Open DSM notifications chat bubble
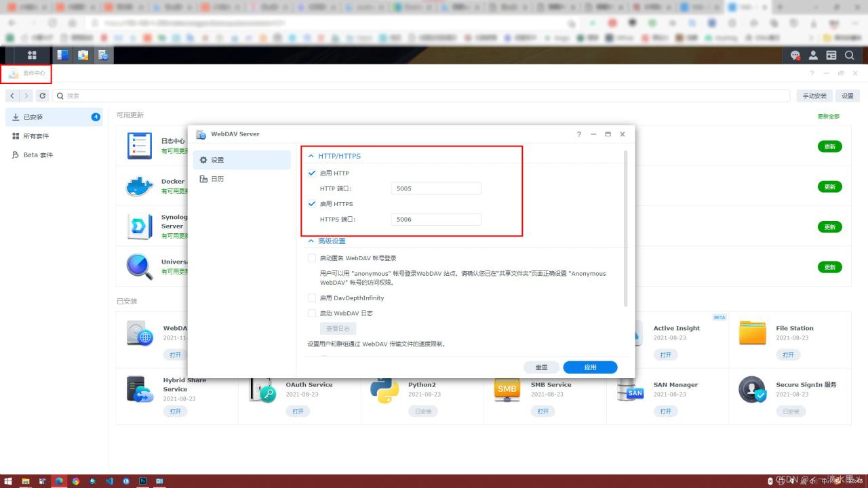The image size is (868, 488). pos(795,55)
